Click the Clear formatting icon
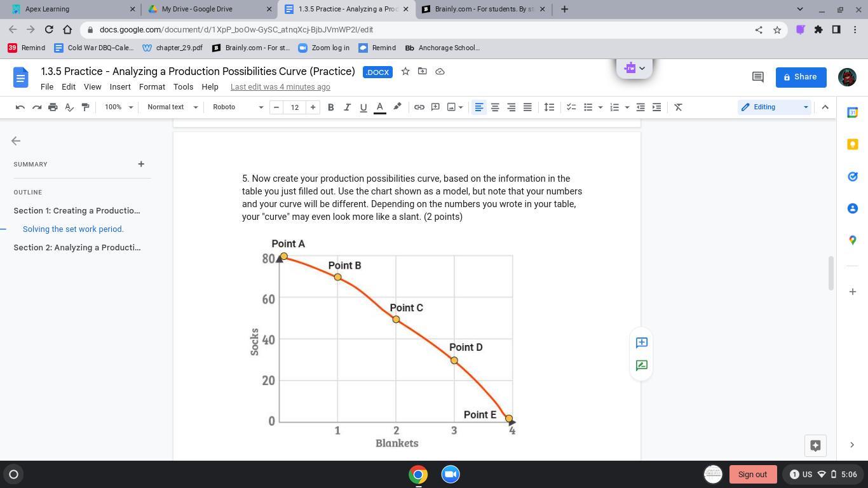The image size is (868, 488). tap(678, 107)
